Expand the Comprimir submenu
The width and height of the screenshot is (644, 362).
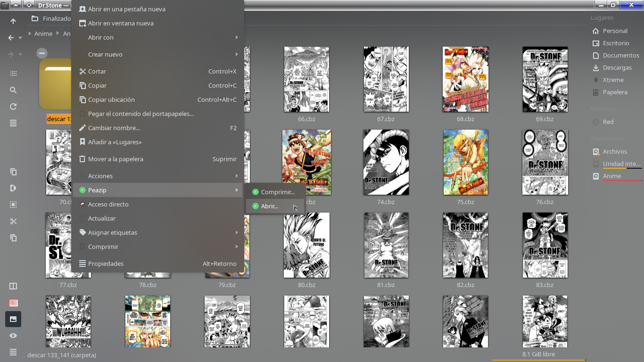pos(158,247)
